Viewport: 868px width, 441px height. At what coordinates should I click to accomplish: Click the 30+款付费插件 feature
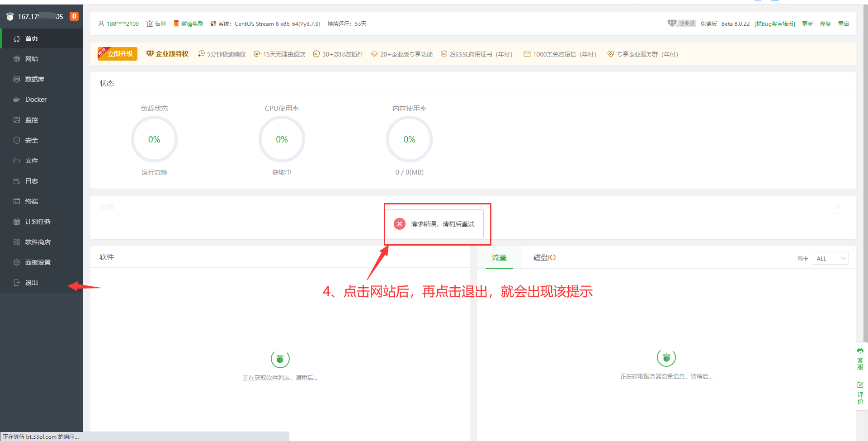338,54
